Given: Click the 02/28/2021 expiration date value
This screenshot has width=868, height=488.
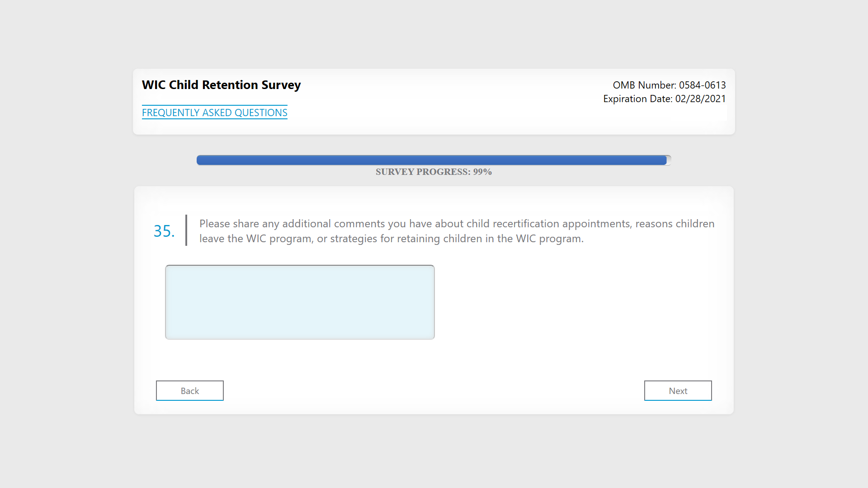Looking at the screenshot, I should coord(700,99).
